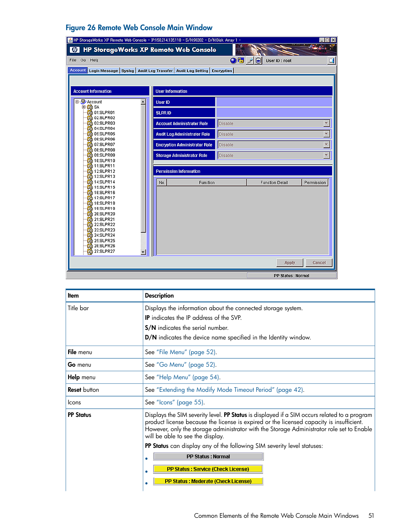Click the icon beside 12:SLPR12
399x532 pixels.
tap(90, 171)
